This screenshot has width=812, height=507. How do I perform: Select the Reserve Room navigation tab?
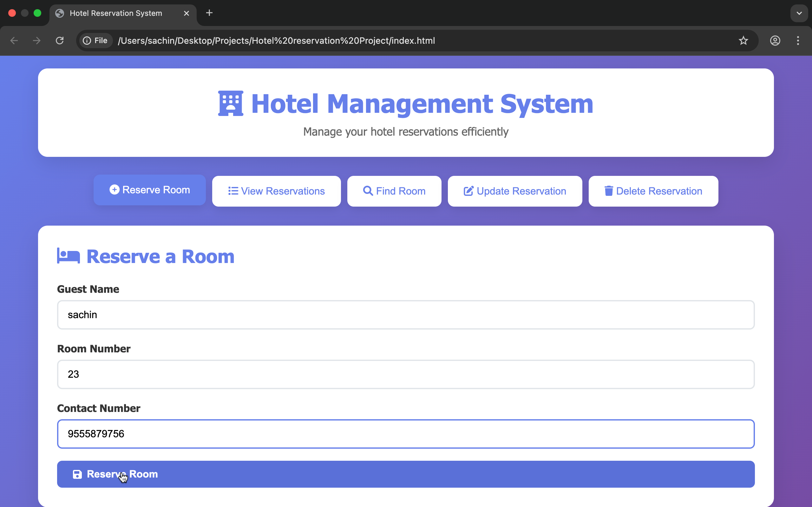coord(150,190)
